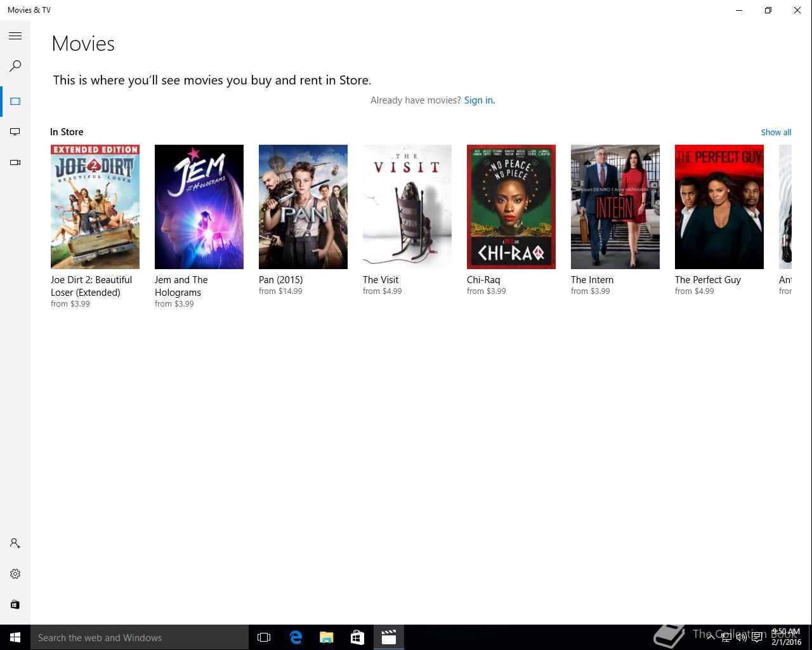Image resolution: width=812 pixels, height=650 pixels.
Task: Open the account sign-in icon in sidebar
Action: click(15, 543)
